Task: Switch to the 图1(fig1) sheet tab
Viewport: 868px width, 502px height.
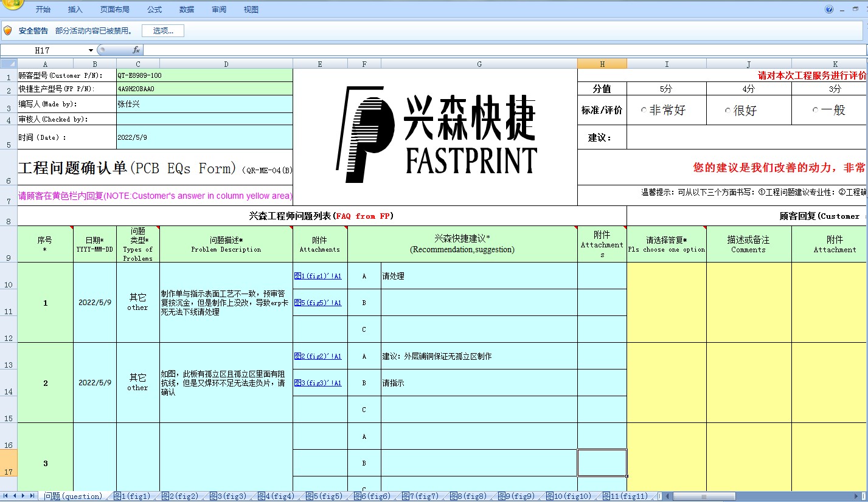Action: point(132,497)
